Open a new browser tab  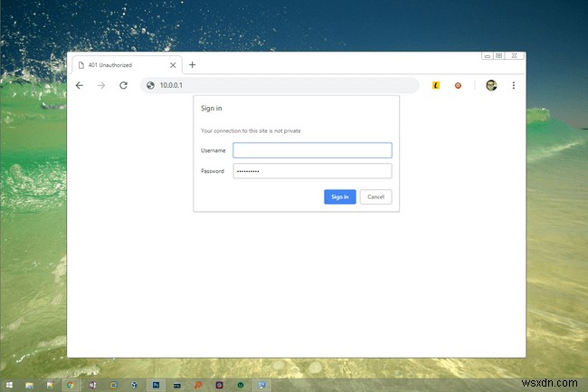pos(192,65)
